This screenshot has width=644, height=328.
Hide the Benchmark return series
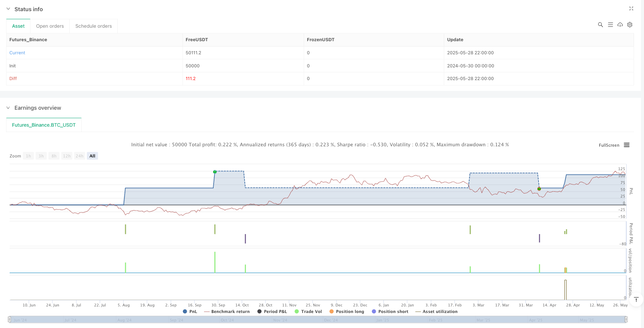[227, 311]
